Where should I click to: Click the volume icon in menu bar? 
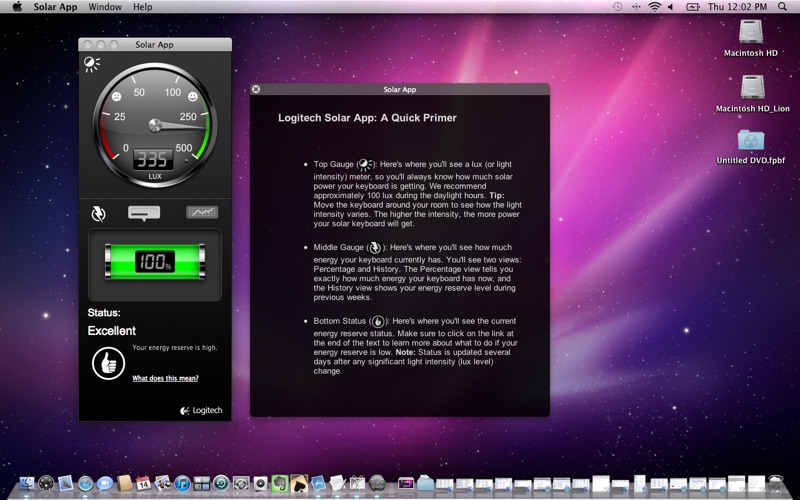[670, 7]
